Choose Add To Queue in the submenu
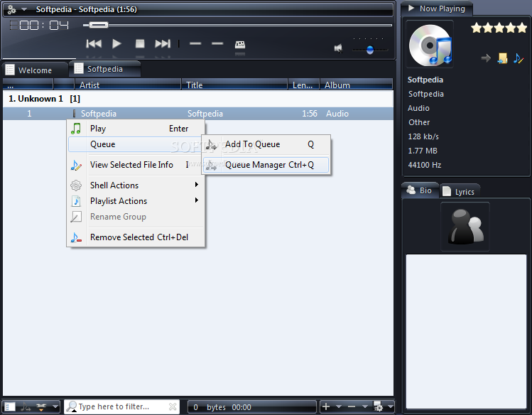 pos(266,144)
